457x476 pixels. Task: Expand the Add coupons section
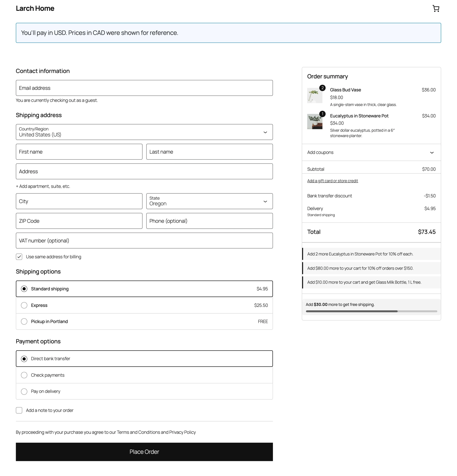pyautogui.click(x=371, y=152)
